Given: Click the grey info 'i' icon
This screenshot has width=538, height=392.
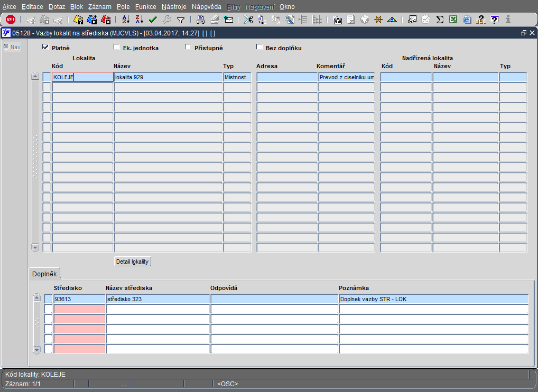Looking at the screenshot, I should click(508, 20).
